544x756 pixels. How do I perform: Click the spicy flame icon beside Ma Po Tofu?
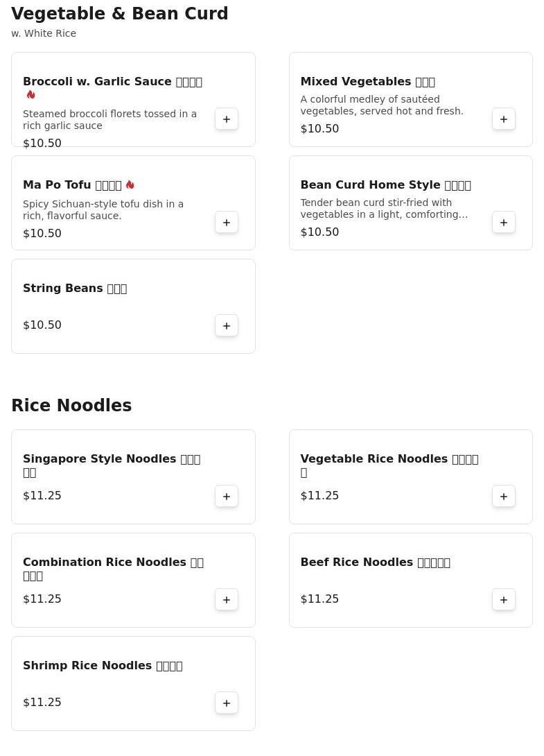point(130,185)
